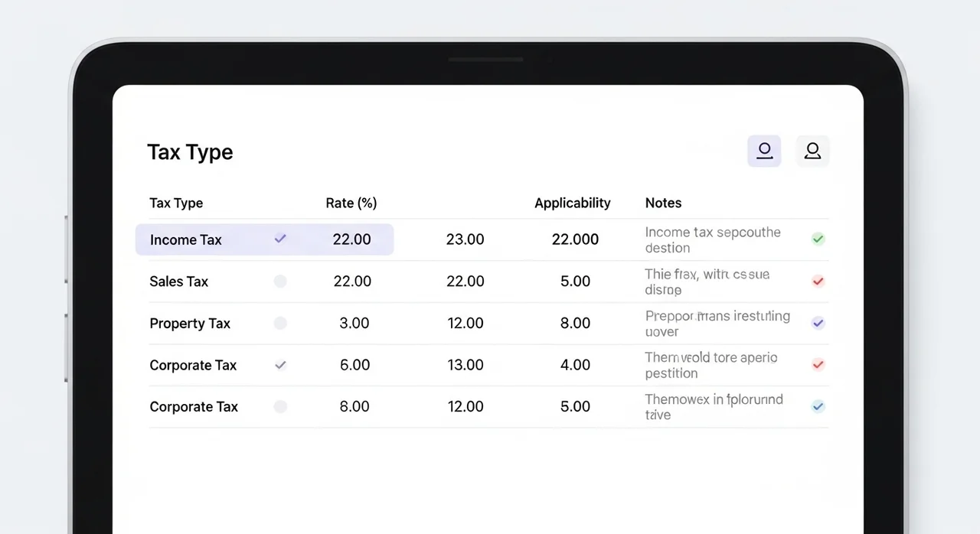
Task: Click the "5.00" value in Sales Tax row
Action: (x=575, y=282)
